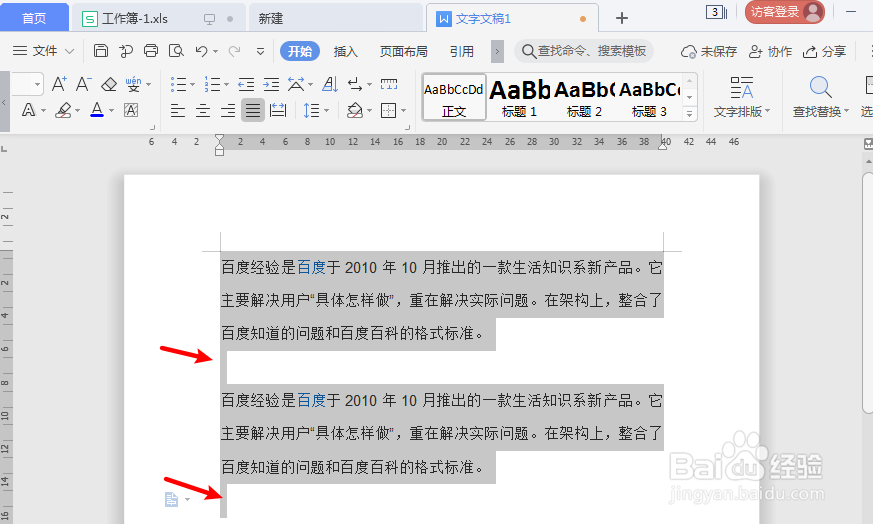Click the Increase Indent icon
The width and height of the screenshot is (873, 524).
click(x=271, y=85)
